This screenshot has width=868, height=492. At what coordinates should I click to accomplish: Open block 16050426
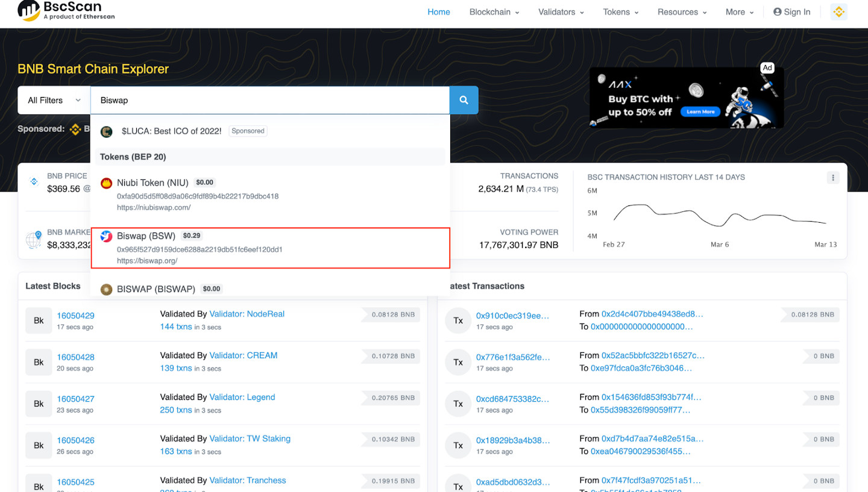pos(75,441)
